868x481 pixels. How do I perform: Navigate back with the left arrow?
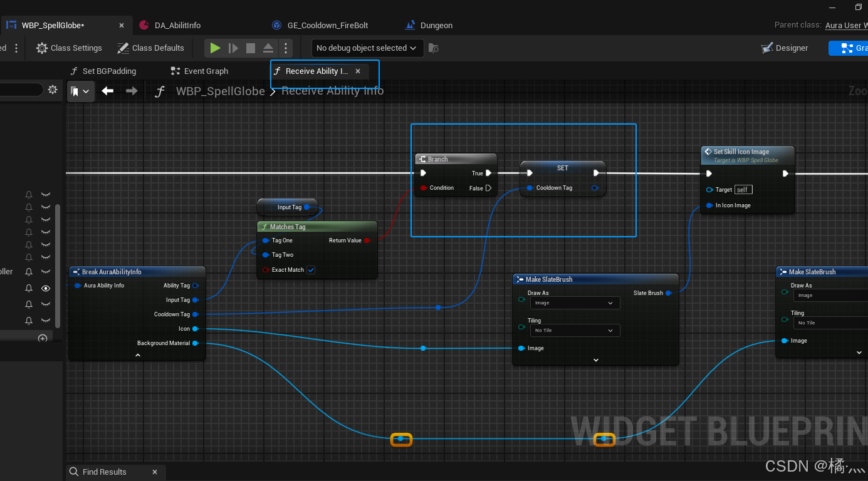[108, 91]
